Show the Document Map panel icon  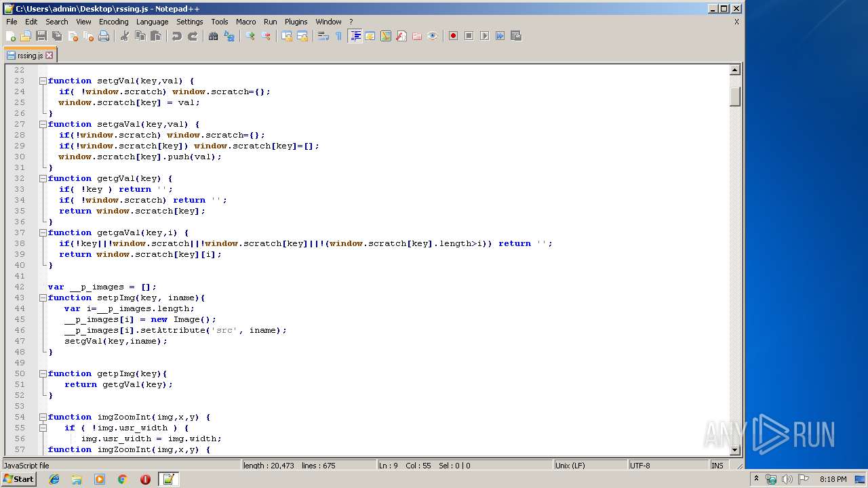[x=386, y=36]
